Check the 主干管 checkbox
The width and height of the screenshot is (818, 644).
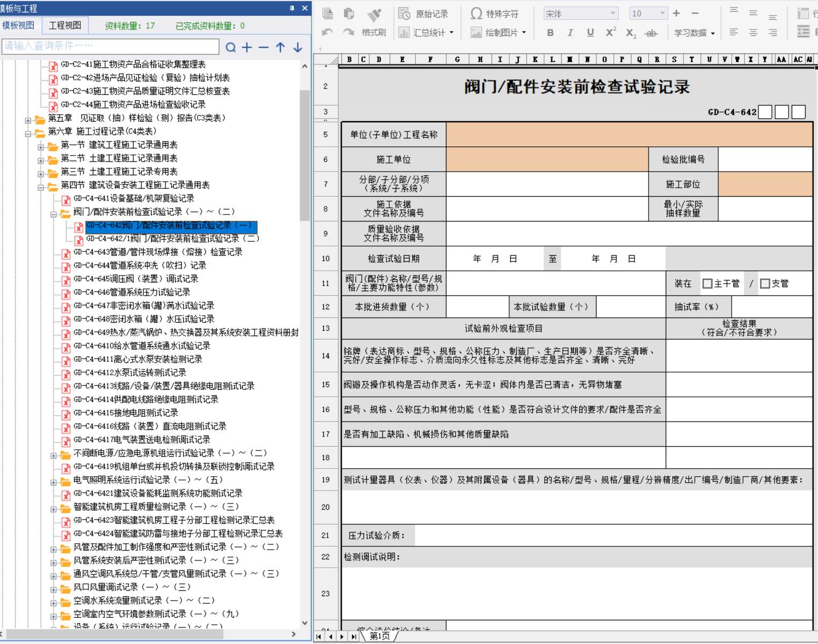(x=707, y=283)
